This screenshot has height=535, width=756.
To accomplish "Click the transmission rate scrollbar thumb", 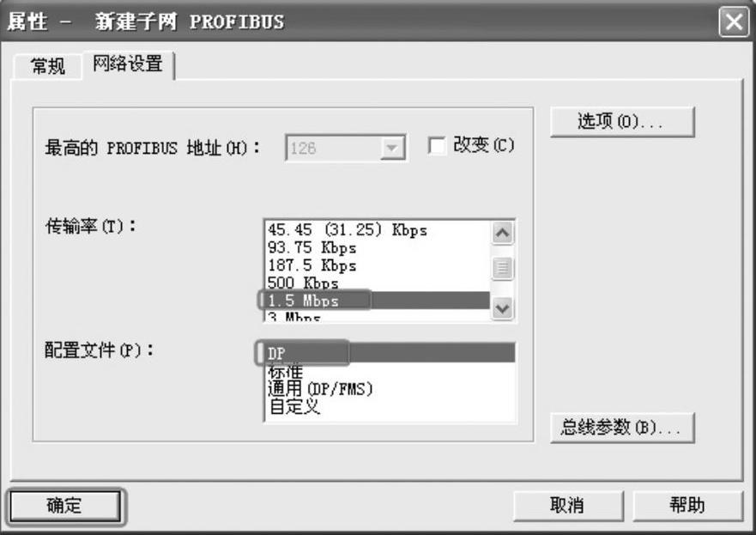I will [502, 268].
